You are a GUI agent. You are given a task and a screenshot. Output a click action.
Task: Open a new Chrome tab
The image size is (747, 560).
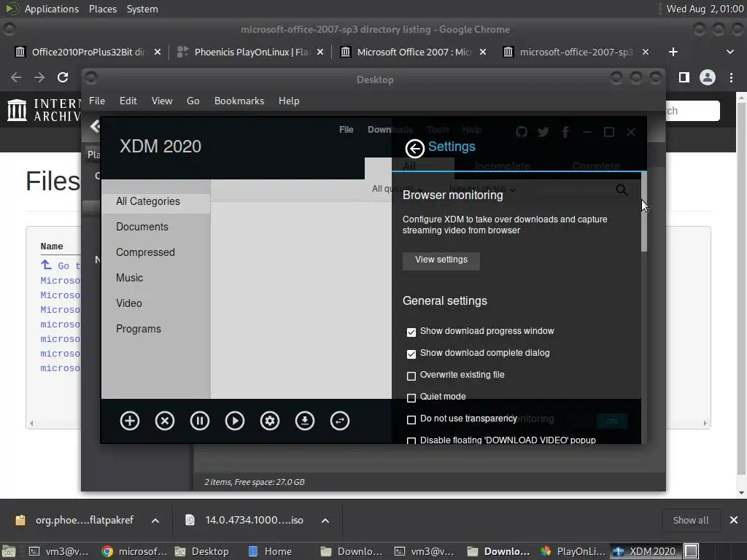(673, 52)
